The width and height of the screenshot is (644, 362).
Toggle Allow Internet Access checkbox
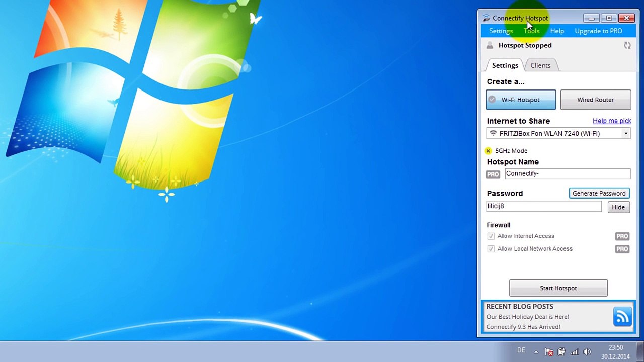491,236
